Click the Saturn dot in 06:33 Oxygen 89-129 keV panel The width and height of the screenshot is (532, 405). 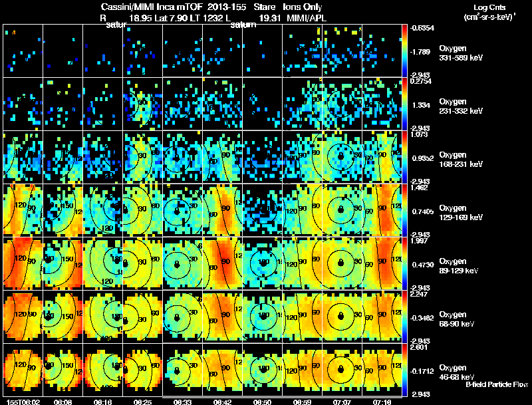point(177,264)
